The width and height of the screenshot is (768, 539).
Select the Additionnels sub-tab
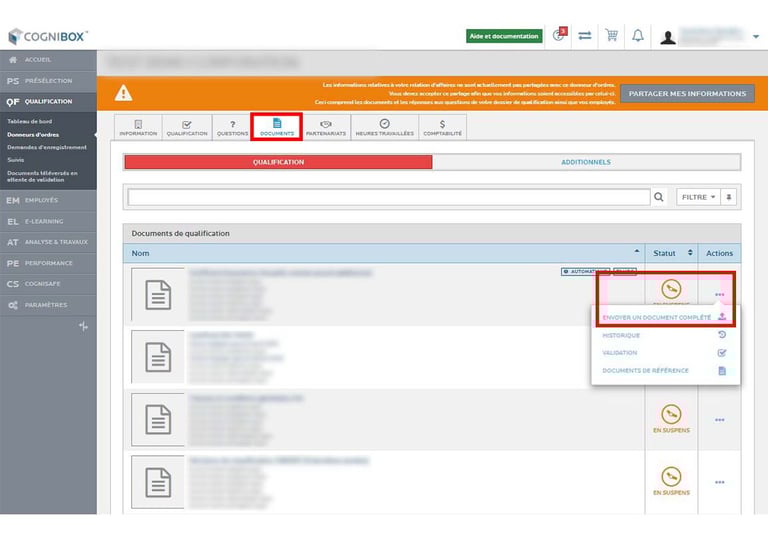(586, 162)
